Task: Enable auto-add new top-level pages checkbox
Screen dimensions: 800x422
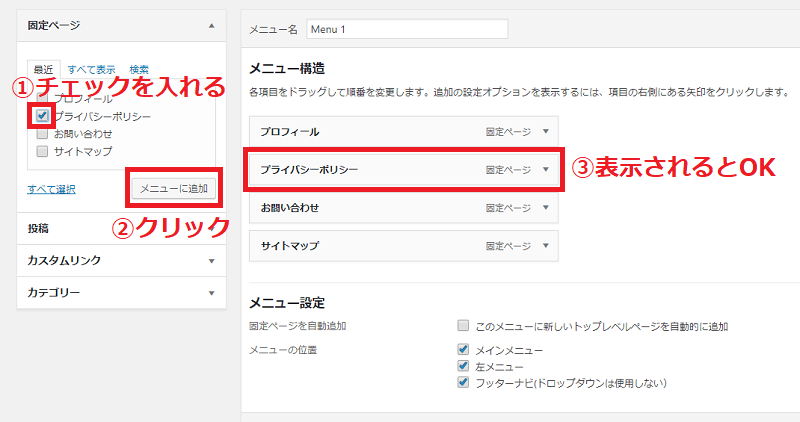Action: (x=463, y=326)
